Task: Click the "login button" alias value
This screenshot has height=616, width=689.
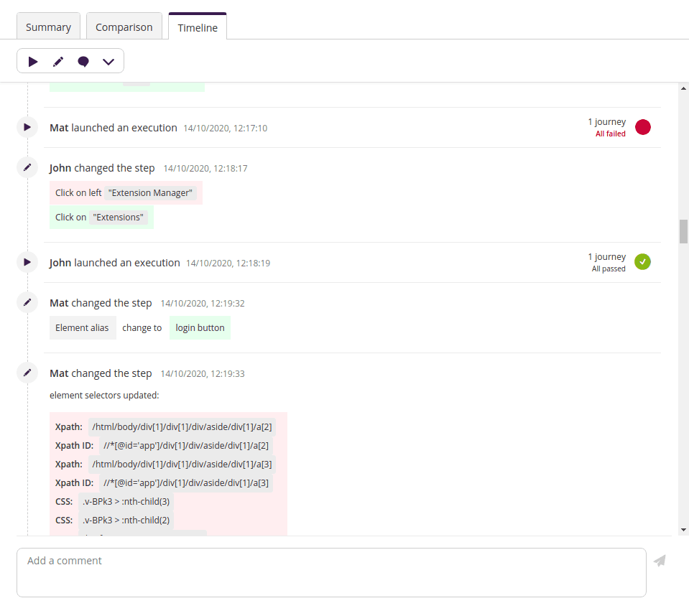Action: point(200,328)
